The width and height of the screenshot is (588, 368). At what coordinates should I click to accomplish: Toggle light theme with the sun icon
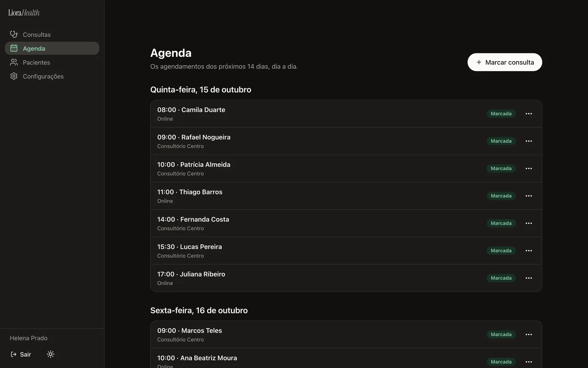click(51, 354)
